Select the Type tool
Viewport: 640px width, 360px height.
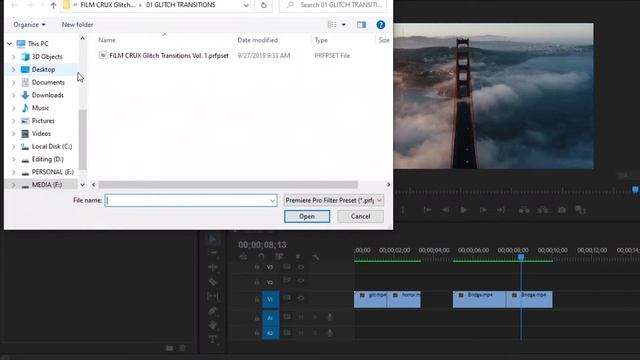tap(213, 339)
